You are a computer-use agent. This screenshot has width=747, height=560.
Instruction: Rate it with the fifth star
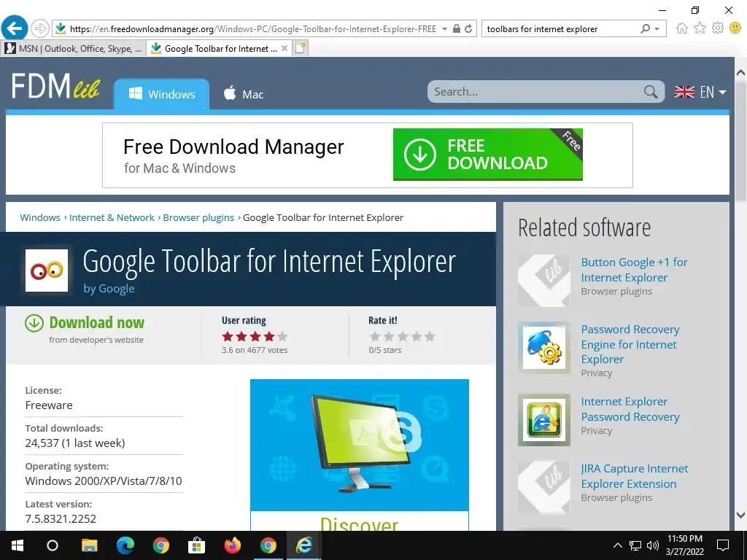point(430,337)
